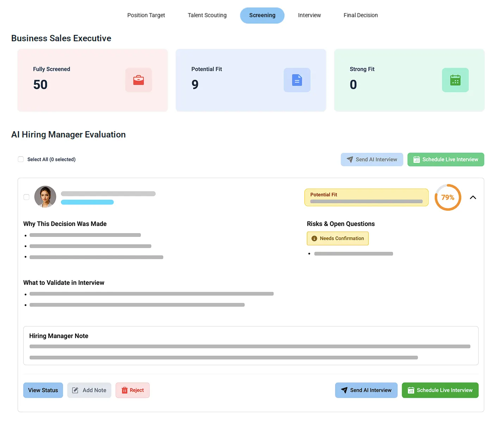Collapse the candidate evaluation card
The height and width of the screenshot is (435, 504).
473,197
